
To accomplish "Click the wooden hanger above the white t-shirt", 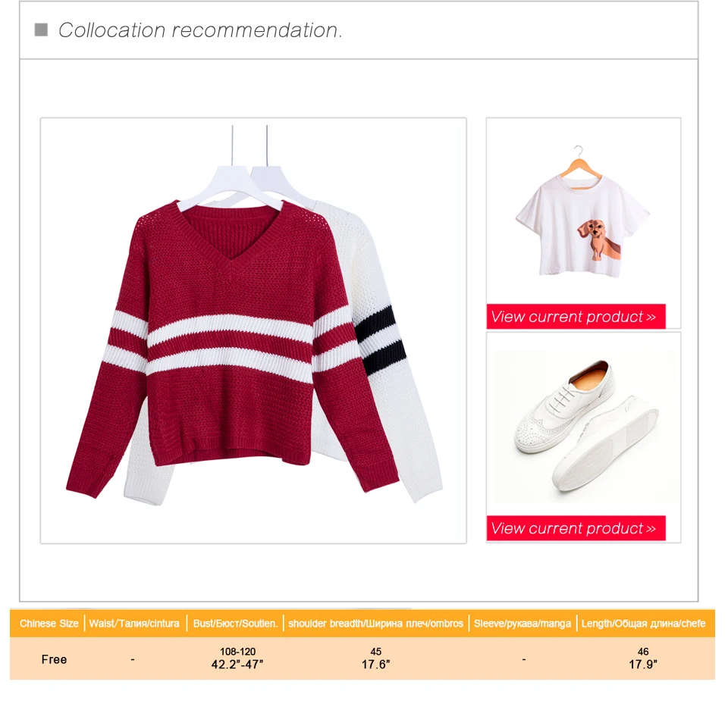I will [580, 162].
